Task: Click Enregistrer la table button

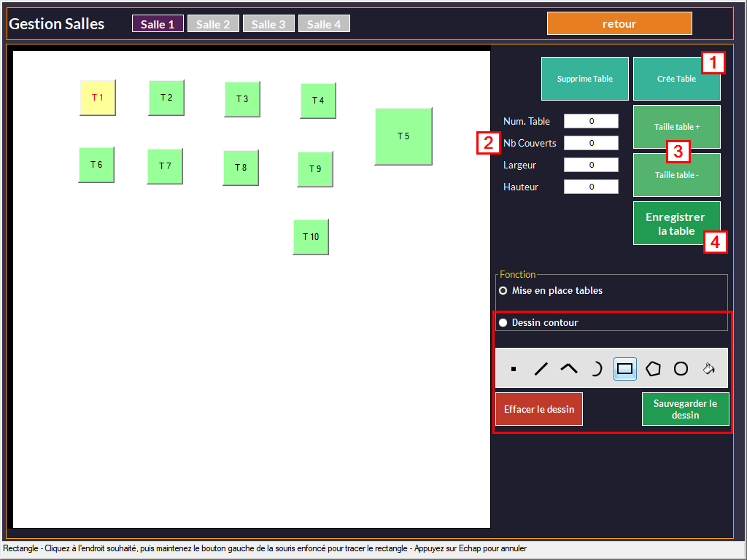Action: (x=676, y=223)
